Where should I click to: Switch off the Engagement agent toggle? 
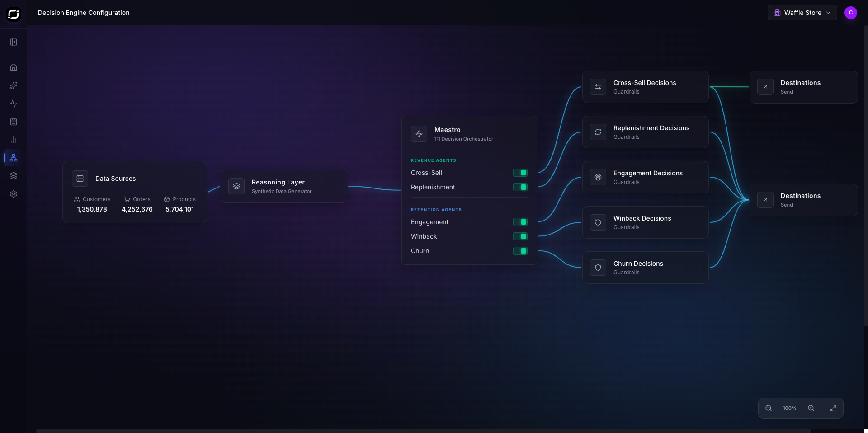click(520, 222)
